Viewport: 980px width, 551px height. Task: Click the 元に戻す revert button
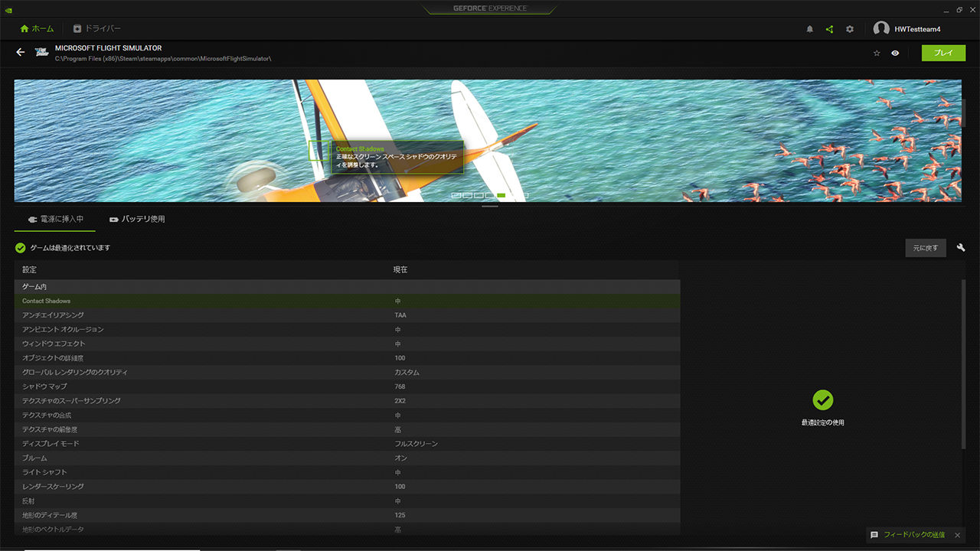click(x=925, y=248)
